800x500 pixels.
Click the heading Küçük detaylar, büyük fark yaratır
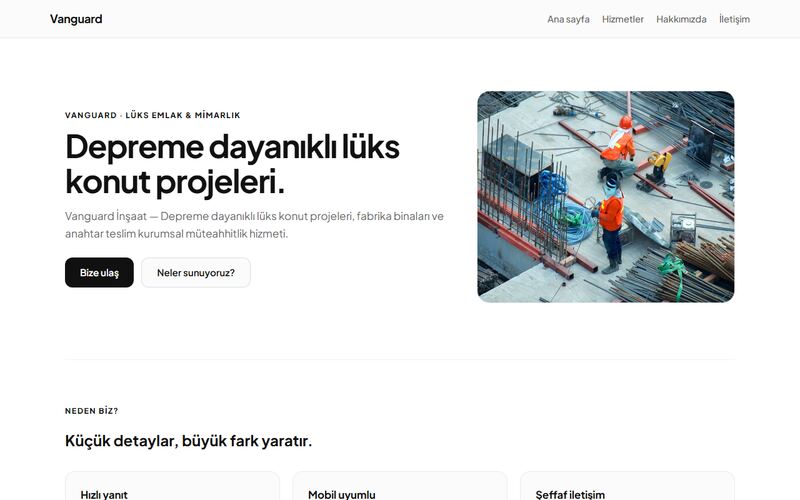(188, 441)
